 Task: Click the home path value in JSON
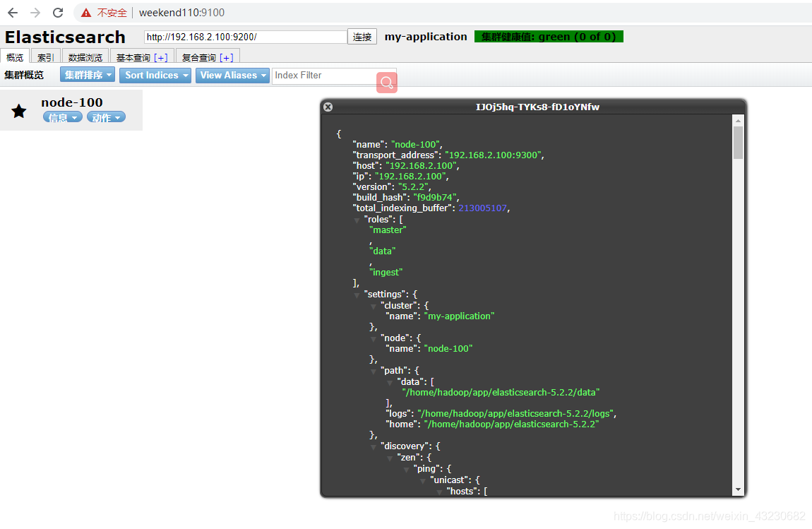pyautogui.click(x=511, y=424)
